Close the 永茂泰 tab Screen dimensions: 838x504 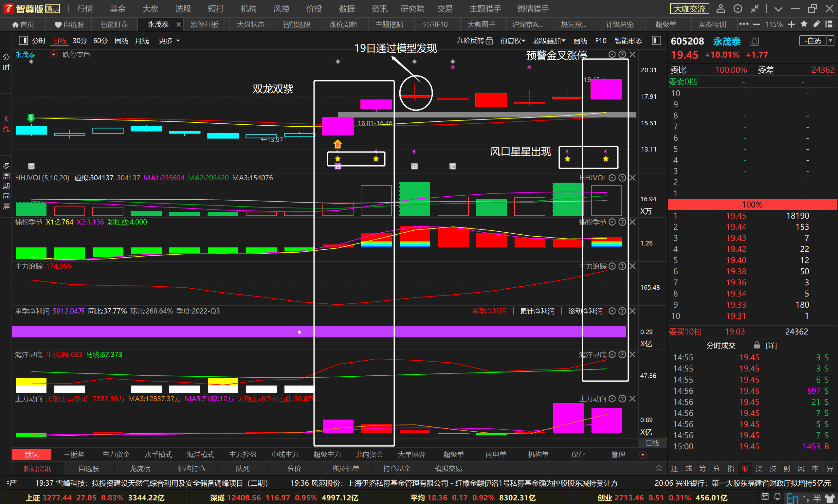pos(179,24)
